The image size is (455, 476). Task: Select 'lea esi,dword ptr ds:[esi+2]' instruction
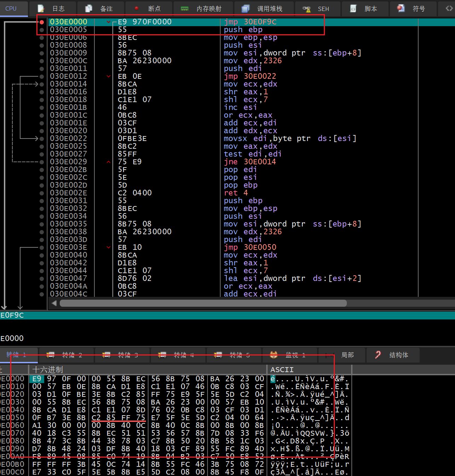(x=292, y=278)
